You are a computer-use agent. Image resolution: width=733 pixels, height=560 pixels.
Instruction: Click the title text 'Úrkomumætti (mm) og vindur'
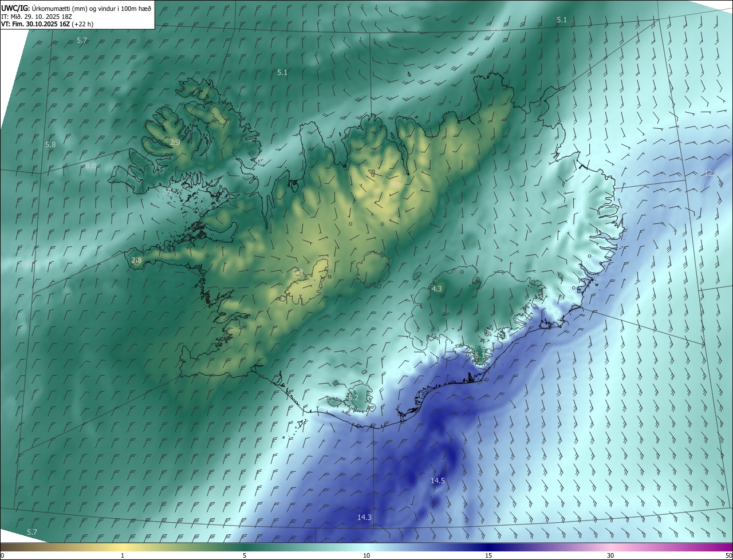75,7
